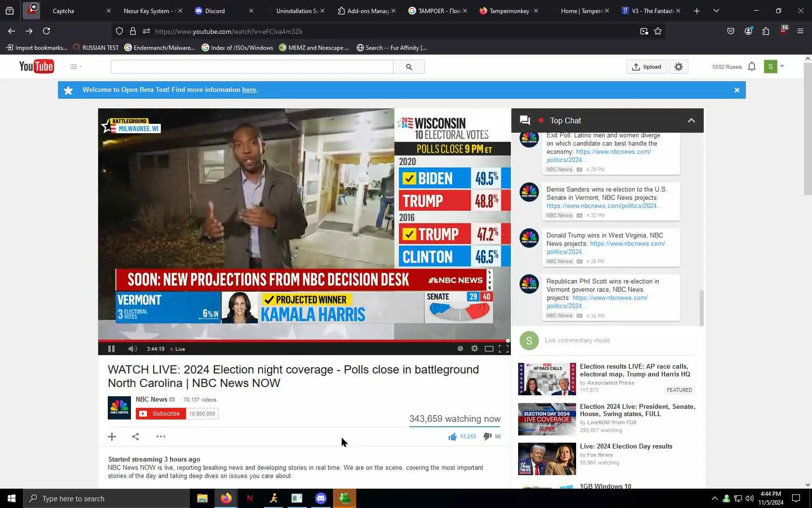Open the green S account avatar
Viewport: 812px width, 508px height.
[770, 66]
